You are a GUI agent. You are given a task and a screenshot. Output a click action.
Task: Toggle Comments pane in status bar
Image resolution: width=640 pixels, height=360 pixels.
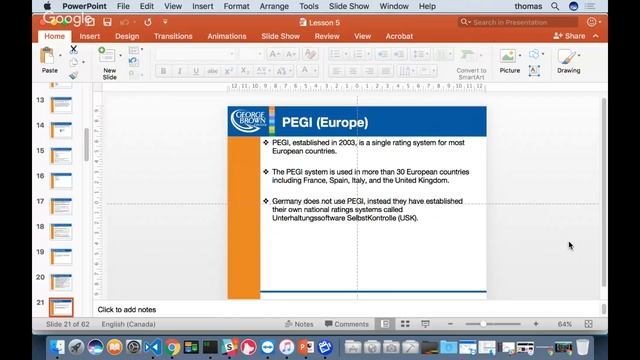tap(347, 324)
